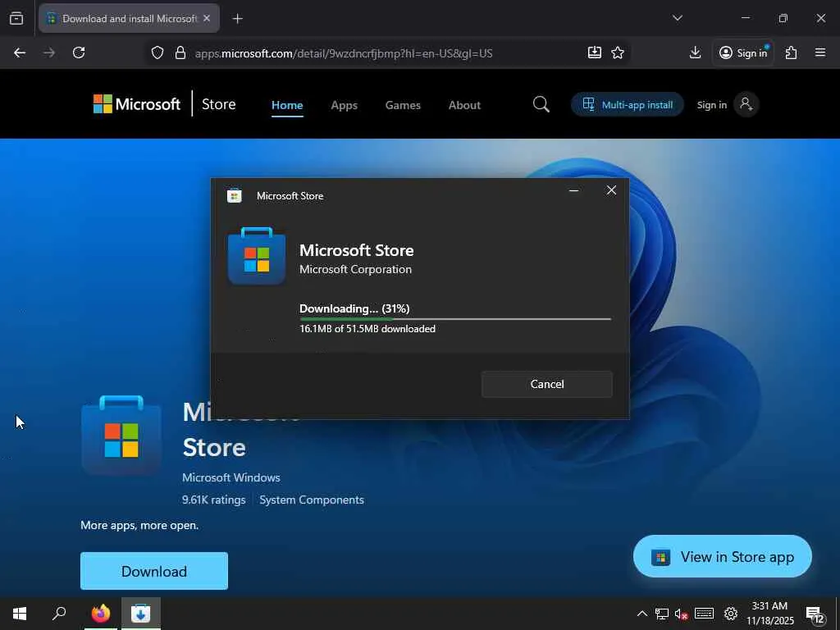This screenshot has width=840, height=630.
Task: Select the Games nav tab
Action: [403, 105]
